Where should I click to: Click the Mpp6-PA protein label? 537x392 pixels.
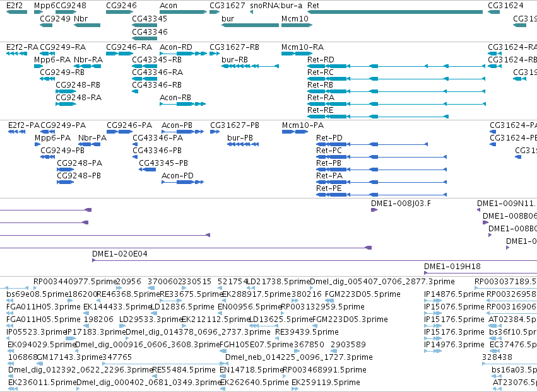53,138
